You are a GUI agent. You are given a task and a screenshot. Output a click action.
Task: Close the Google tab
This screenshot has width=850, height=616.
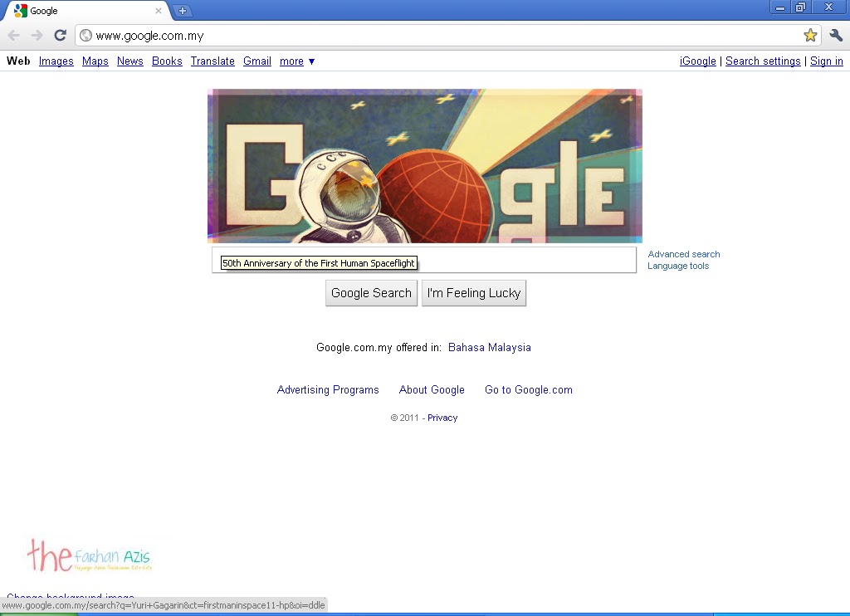tap(159, 10)
